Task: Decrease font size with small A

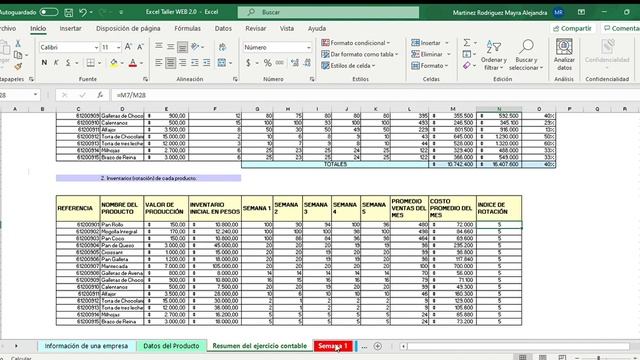Action: [140, 47]
